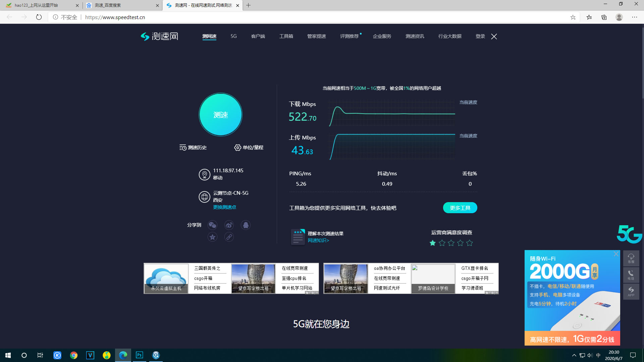Click the 更多工具 button
Viewport: 644px width, 362px height.
coord(460,208)
